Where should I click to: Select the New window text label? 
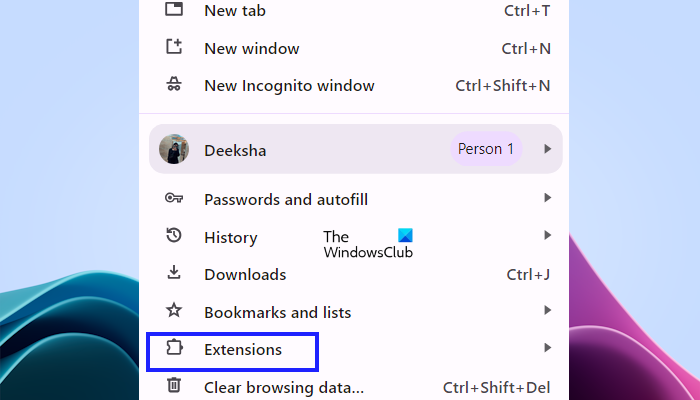251,48
